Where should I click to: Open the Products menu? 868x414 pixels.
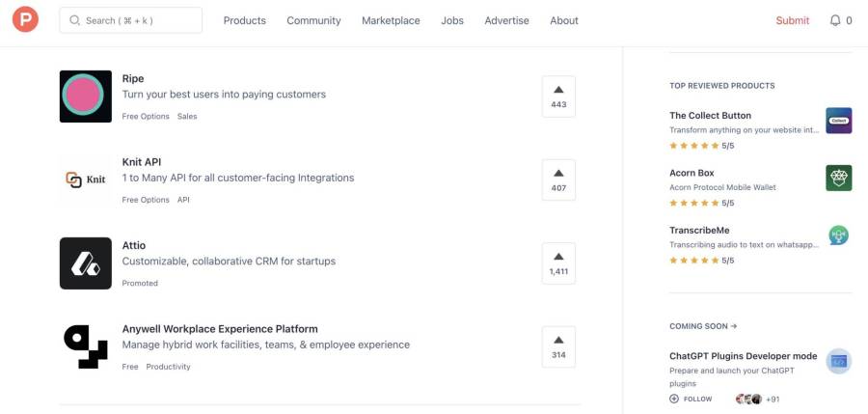pos(244,20)
